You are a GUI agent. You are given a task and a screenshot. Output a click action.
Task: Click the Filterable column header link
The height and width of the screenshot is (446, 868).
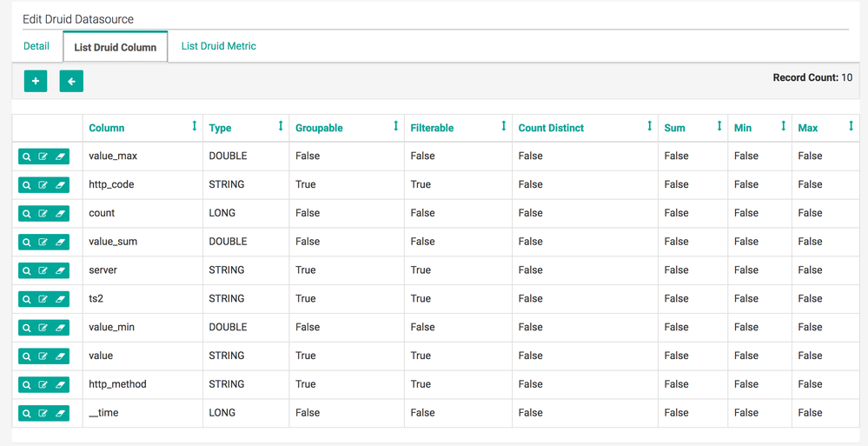pyautogui.click(x=432, y=128)
